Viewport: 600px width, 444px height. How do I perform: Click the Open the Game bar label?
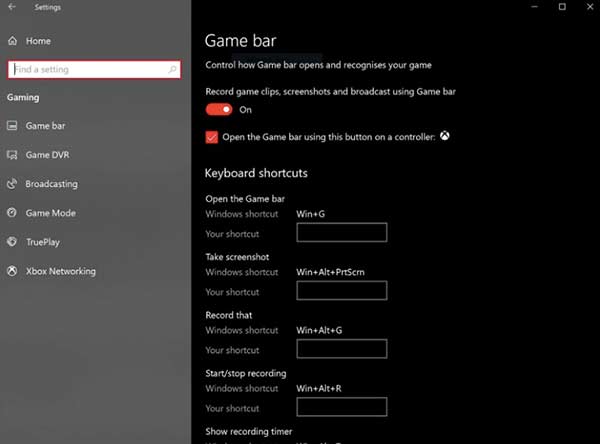click(x=245, y=199)
